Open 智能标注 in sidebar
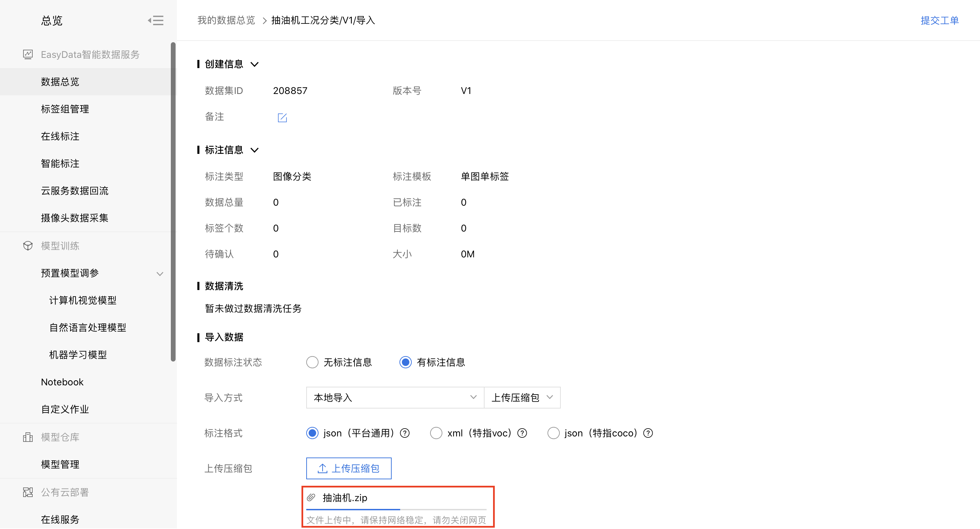980x529 pixels. (60, 163)
